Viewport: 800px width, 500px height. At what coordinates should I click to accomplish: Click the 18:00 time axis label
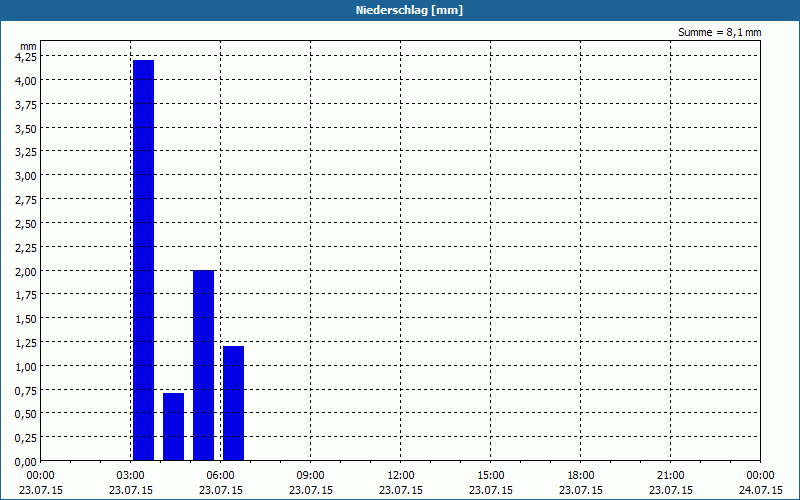click(x=581, y=476)
